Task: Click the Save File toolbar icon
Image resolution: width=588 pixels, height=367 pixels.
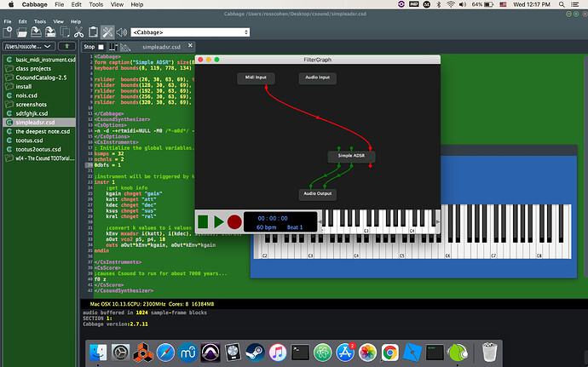Action: tap(36, 32)
